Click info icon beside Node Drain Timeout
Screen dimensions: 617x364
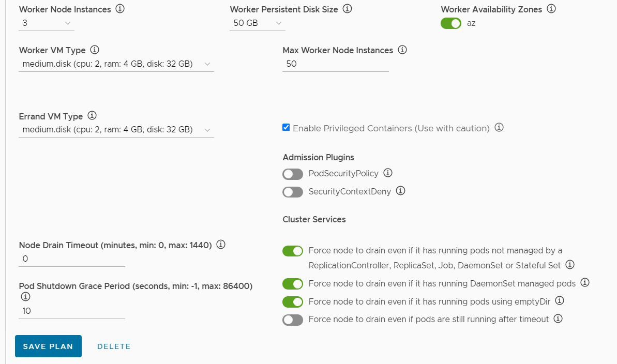(x=221, y=245)
